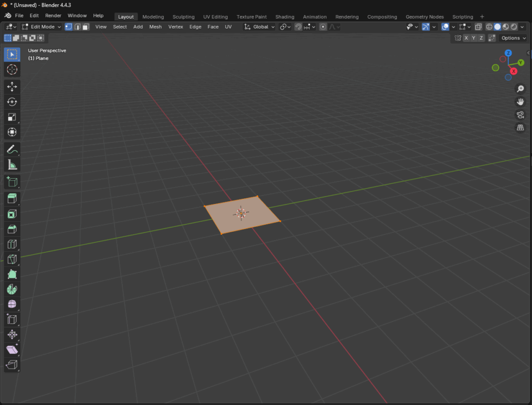Activate the Rotate tool
The image size is (532, 405).
tap(12, 102)
